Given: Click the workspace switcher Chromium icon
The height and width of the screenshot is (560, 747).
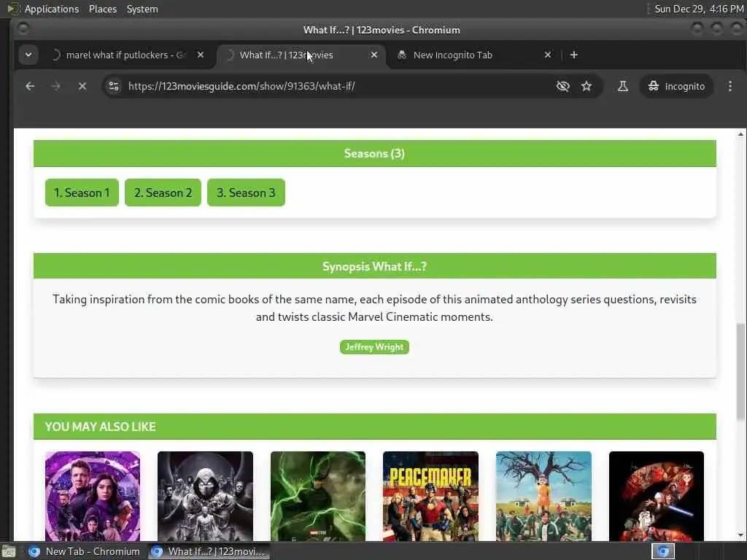Looking at the screenshot, I should pyautogui.click(x=663, y=551).
